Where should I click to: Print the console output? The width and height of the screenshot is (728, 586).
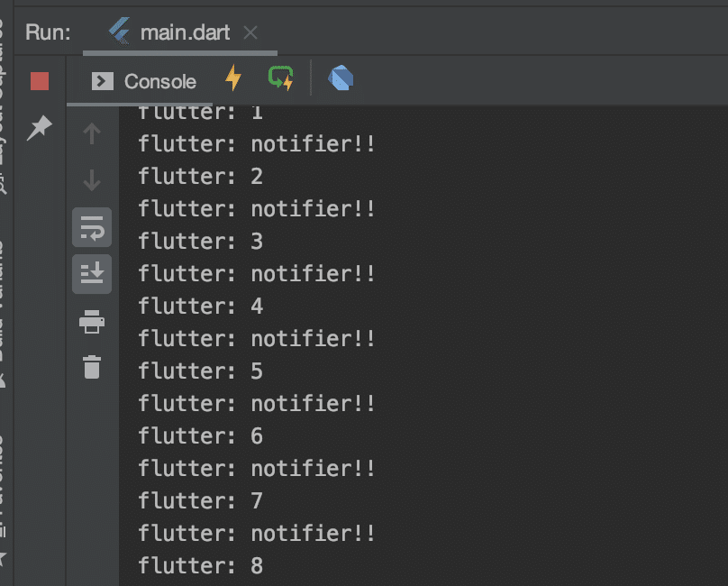click(92, 322)
